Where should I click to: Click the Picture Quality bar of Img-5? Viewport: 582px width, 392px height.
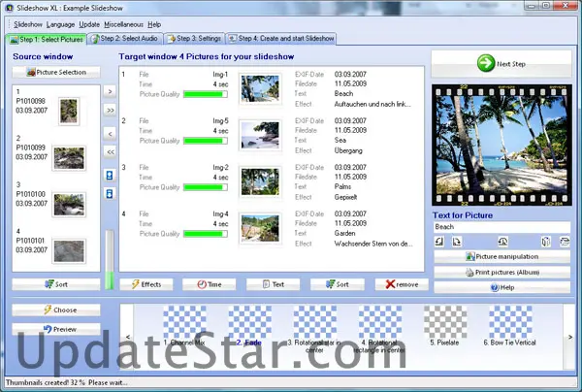point(206,141)
